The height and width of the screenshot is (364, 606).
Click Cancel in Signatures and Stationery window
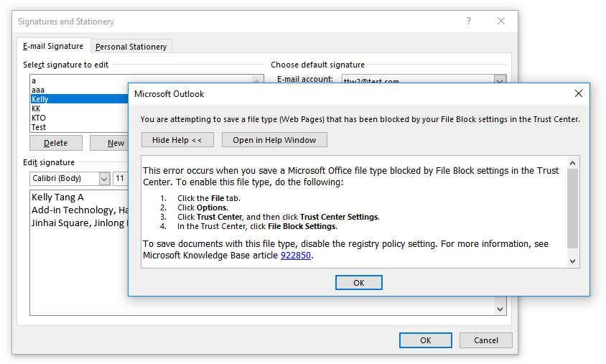coord(486,340)
